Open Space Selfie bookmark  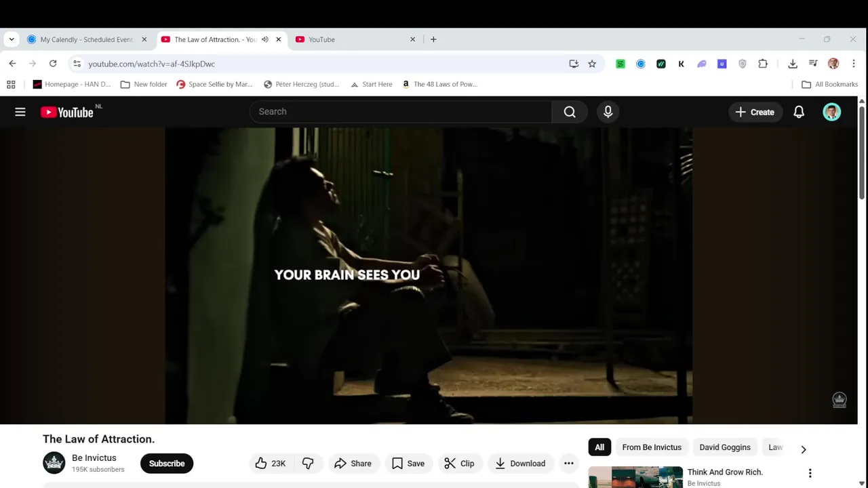pyautogui.click(x=214, y=84)
